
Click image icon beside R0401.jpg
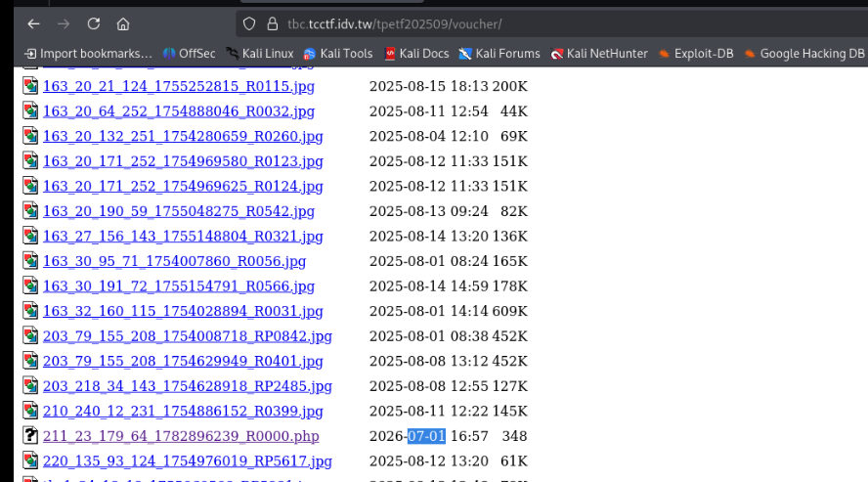[x=30, y=360]
